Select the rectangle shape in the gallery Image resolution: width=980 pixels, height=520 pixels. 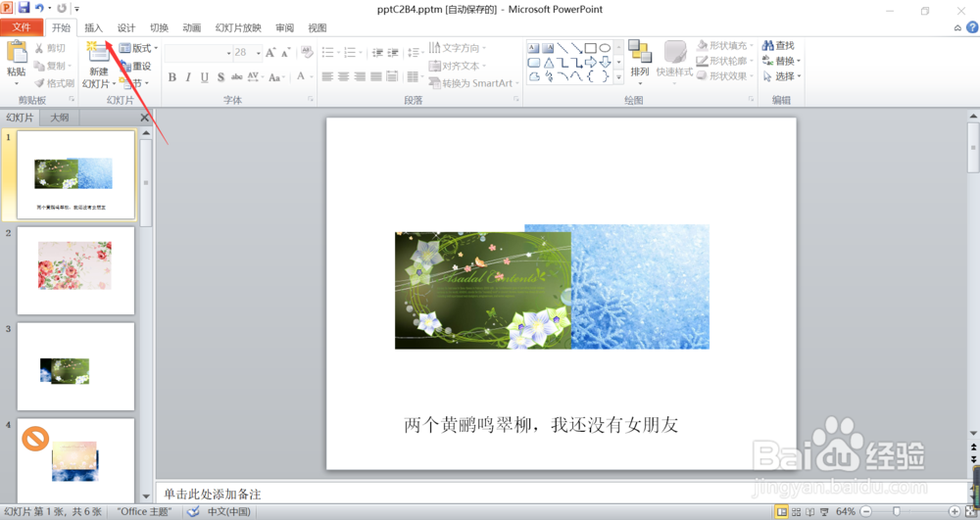pyautogui.click(x=590, y=48)
